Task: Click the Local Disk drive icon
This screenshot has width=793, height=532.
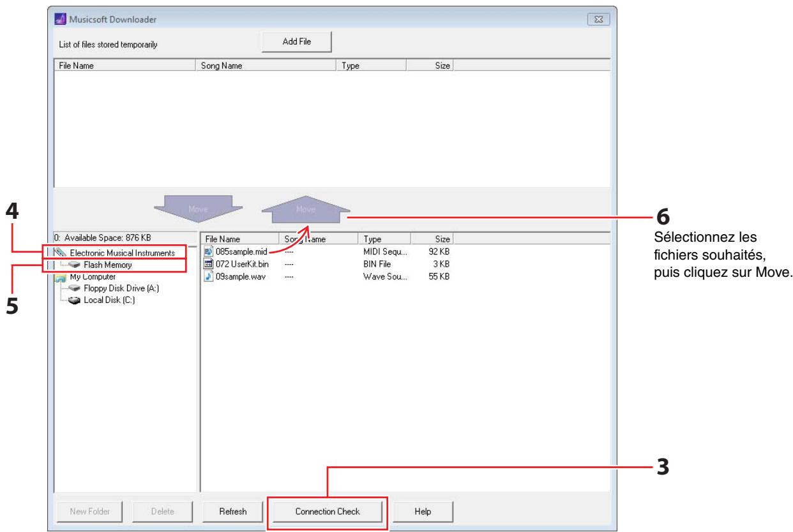Action: (75, 300)
